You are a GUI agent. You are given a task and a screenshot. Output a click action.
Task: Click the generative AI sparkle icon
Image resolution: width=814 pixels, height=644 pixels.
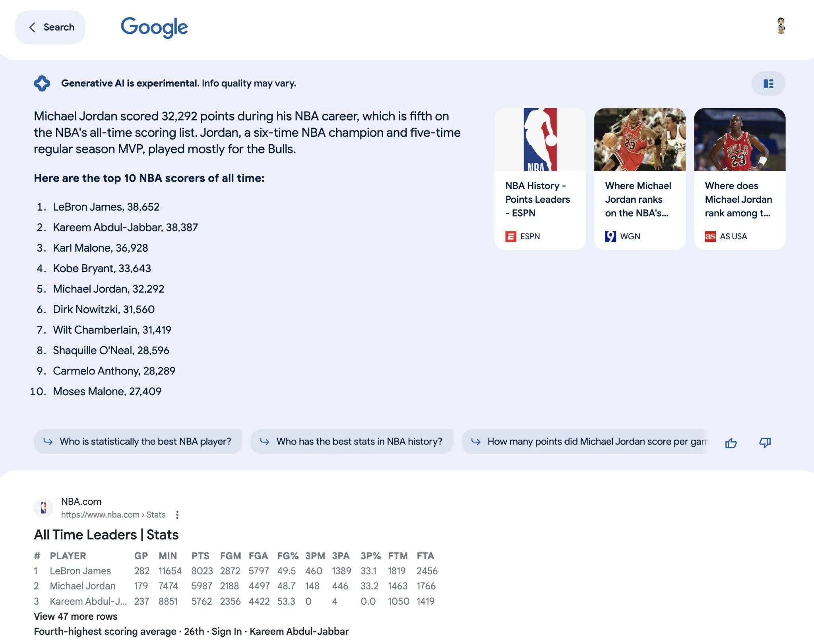42,83
